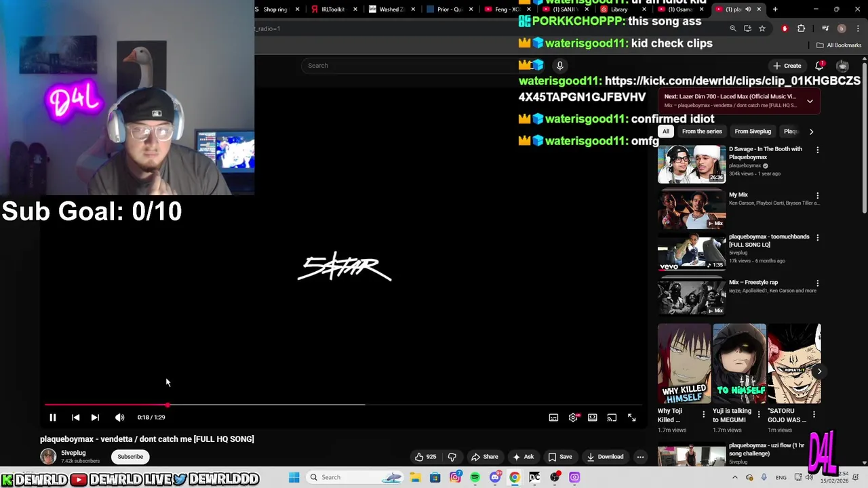
Task: Open OBS Studio from taskbar
Action: coord(555,477)
